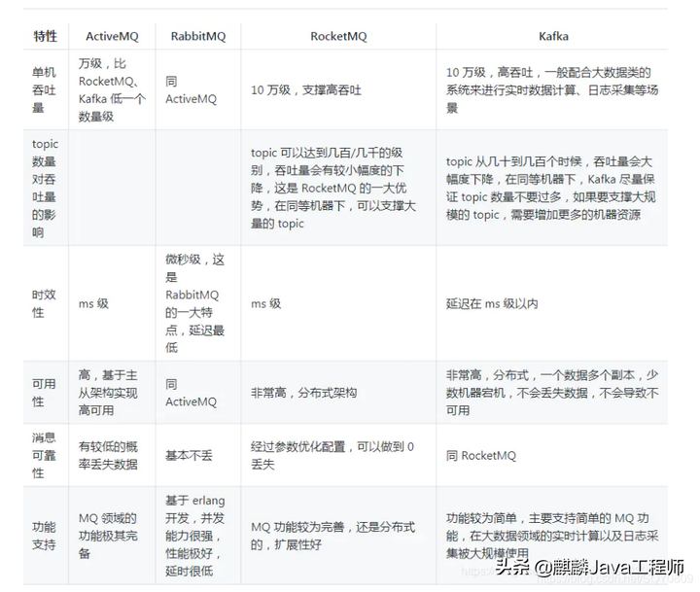Select the 时效性 row label
The image size is (700, 592).
coord(44,303)
